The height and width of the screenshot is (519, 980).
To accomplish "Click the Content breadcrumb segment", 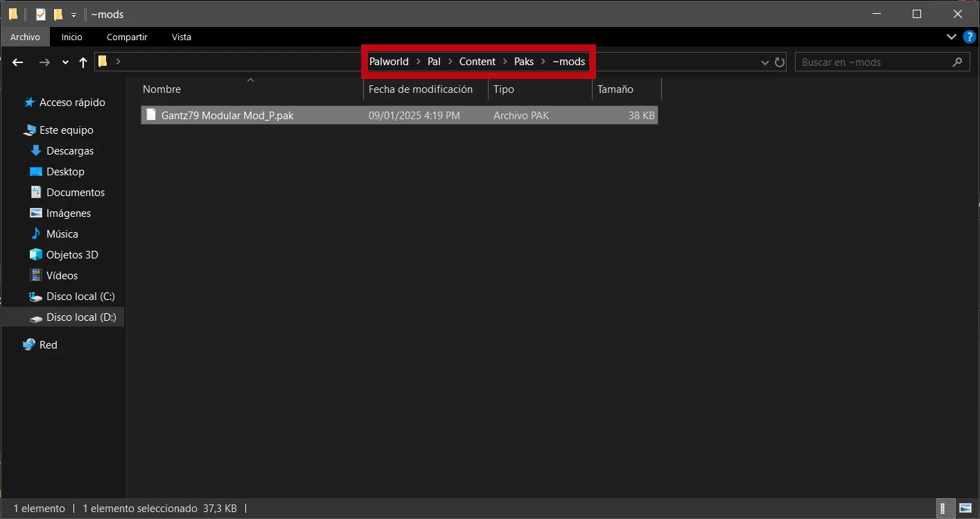I will coord(478,61).
